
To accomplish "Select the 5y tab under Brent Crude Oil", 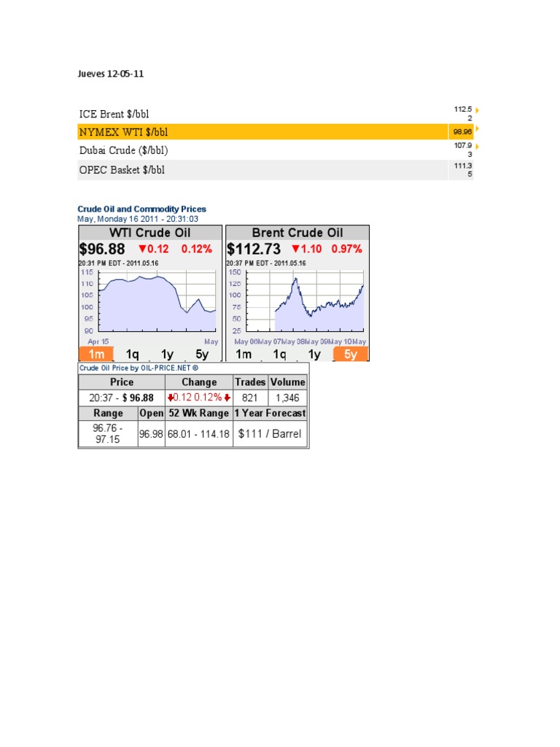I will pos(351,354).
